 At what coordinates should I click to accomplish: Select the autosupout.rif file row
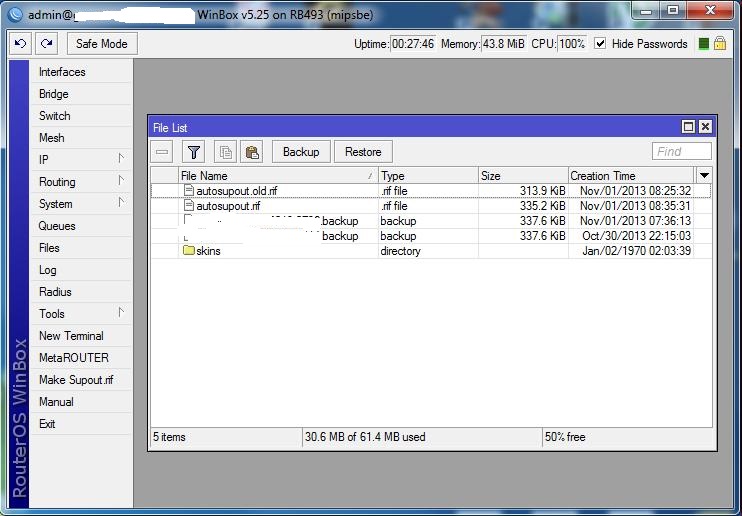tap(431, 206)
